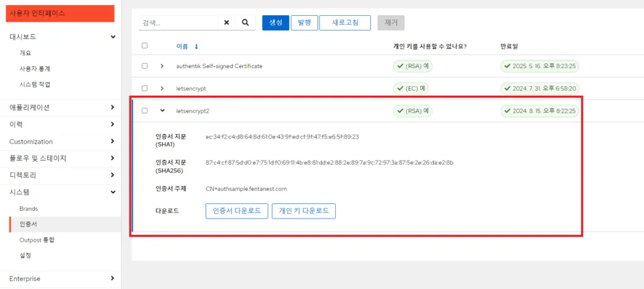The width and height of the screenshot is (644, 289).
Task: Check the letsencrypt row checkbox
Action: (145, 89)
